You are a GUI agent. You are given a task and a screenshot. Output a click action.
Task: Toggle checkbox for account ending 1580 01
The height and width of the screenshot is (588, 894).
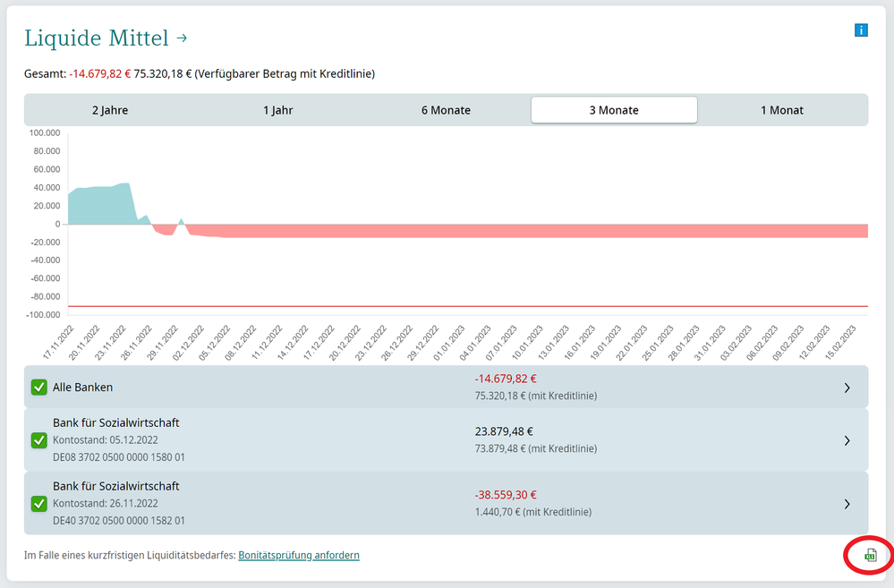[38, 440]
